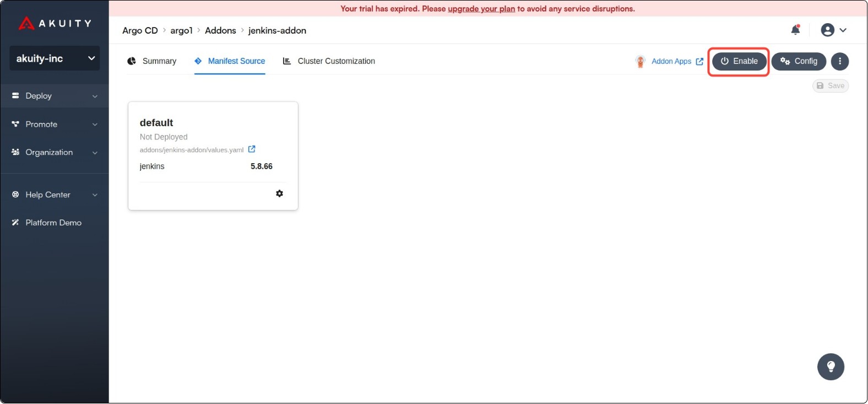Open the Config button

pyautogui.click(x=799, y=61)
